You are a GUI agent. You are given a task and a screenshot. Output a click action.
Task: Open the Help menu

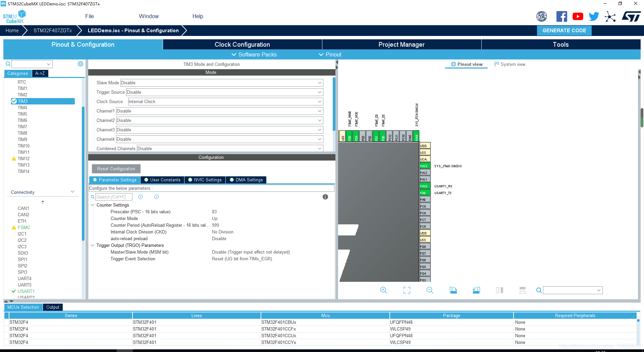pyautogui.click(x=198, y=16)
